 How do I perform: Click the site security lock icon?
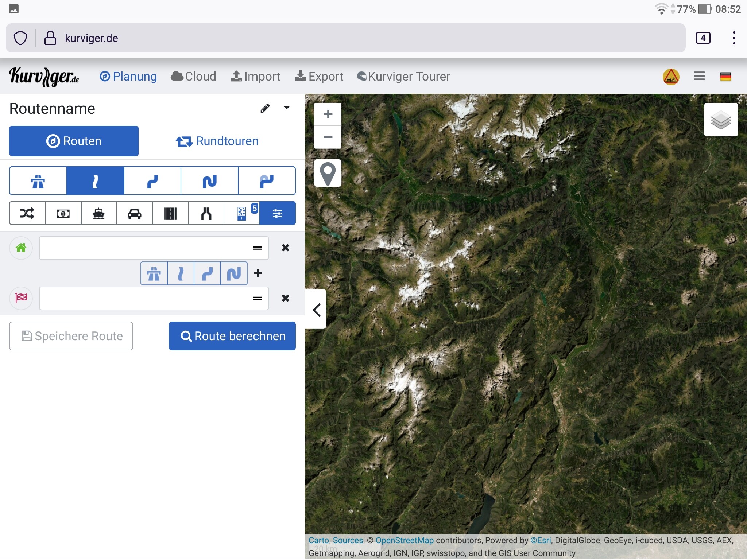(50, 38)
